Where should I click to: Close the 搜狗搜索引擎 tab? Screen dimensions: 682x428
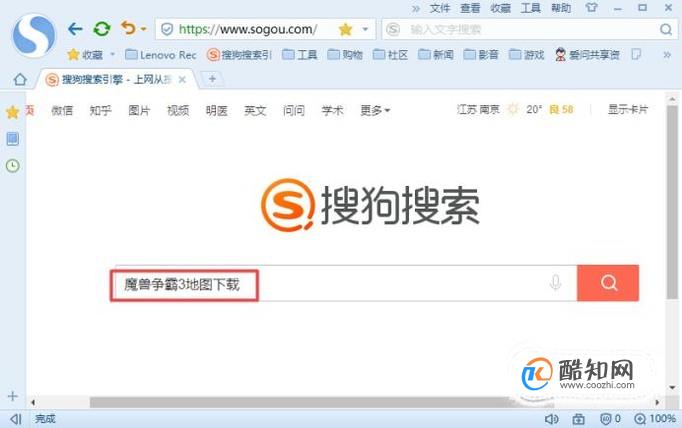pos(182,80)
